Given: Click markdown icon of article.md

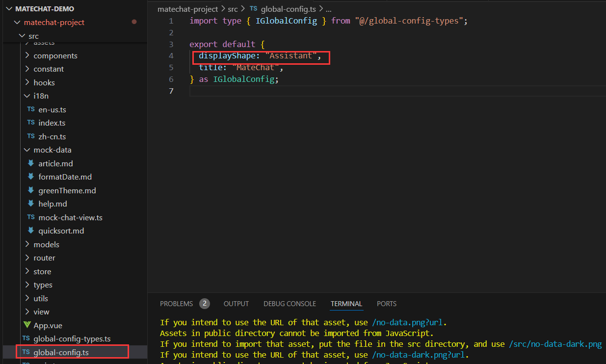Looking at the screenshot, I should [x=31, y=163].
